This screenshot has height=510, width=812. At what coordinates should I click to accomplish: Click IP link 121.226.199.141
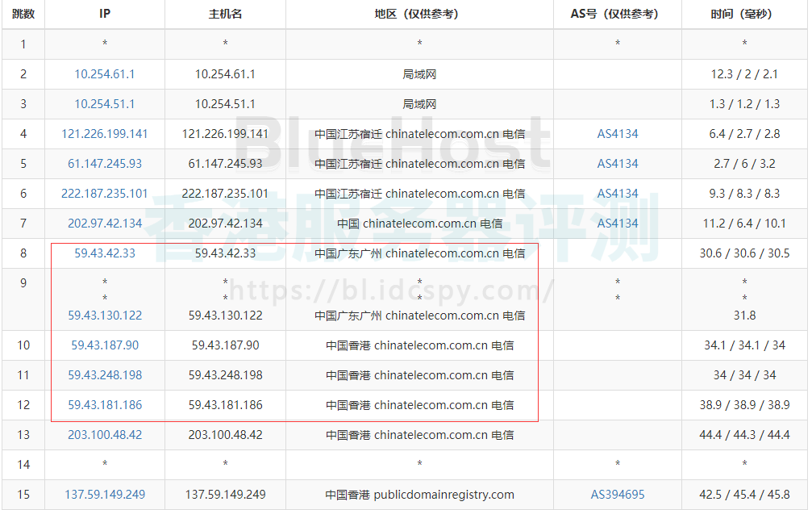105,134
